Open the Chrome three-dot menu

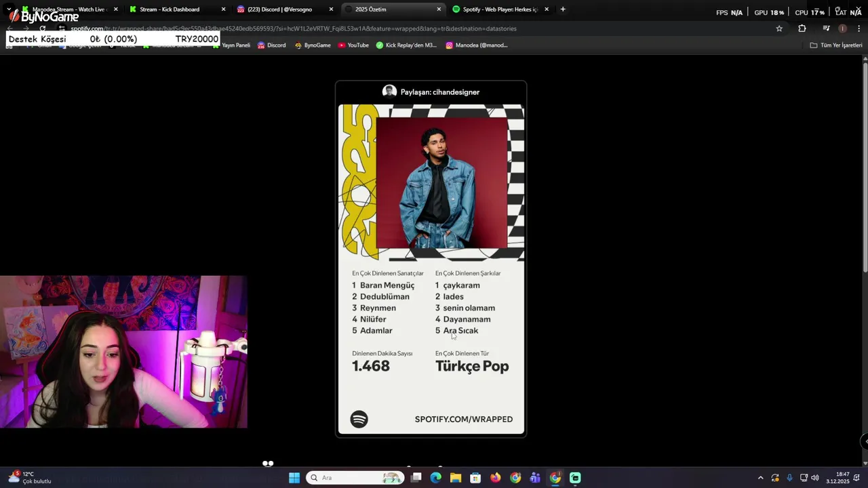pos(859,28)
